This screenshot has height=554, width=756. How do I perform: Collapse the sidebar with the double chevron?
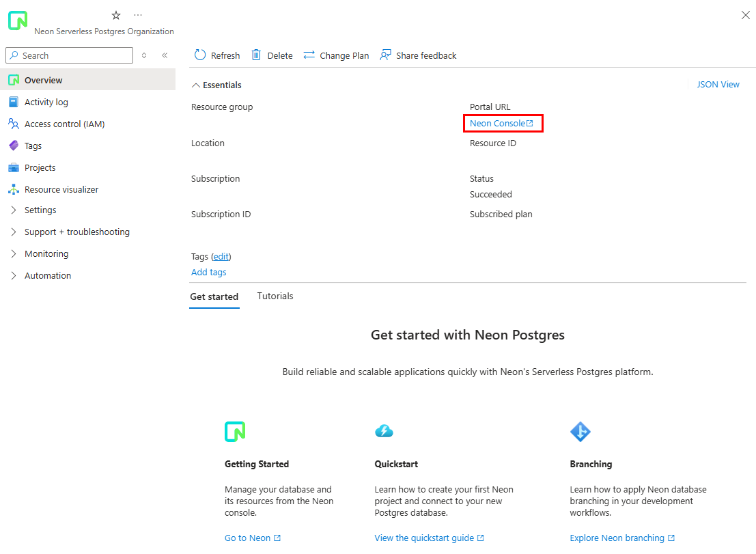(x=165, y=56)
